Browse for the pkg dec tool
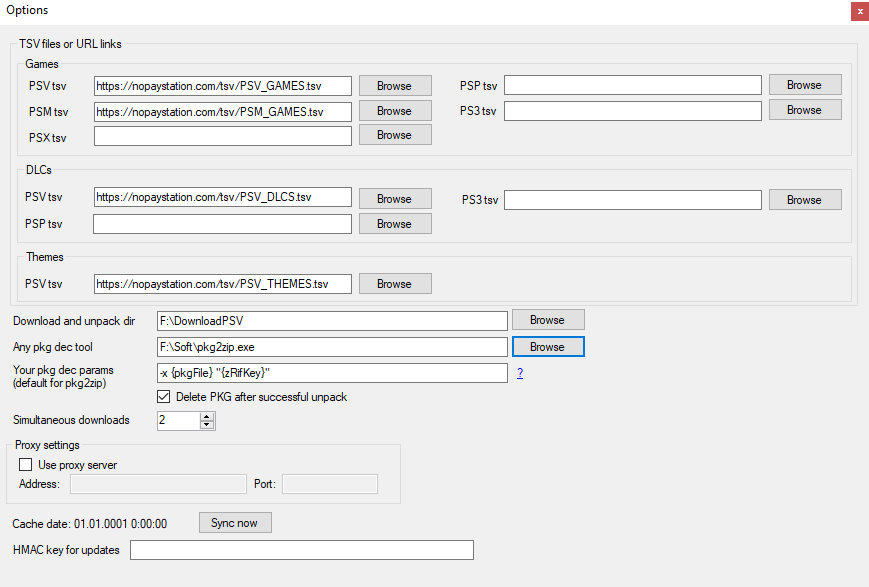The height and width of the screenshot is (587, 869). click(x=548, y=347)
